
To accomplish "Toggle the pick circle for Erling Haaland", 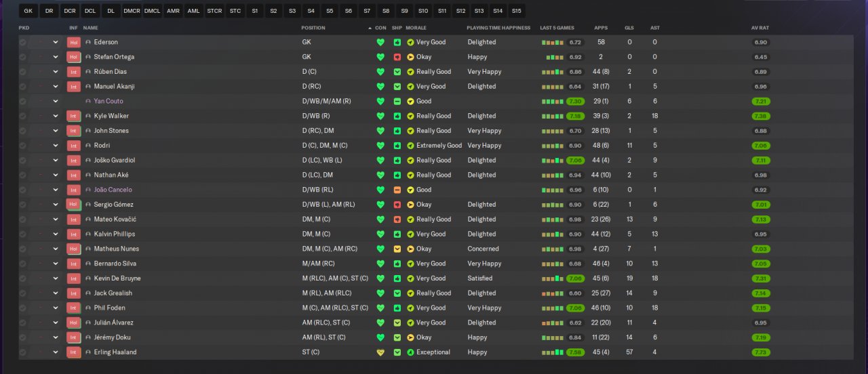I will click(x=23, y=352).
